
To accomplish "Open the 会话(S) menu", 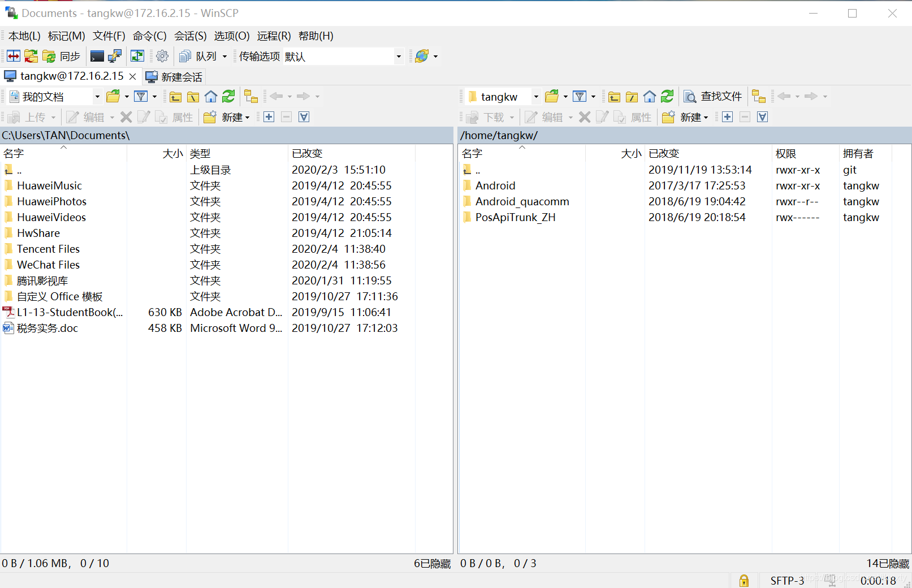I will (x=191, y=36).
